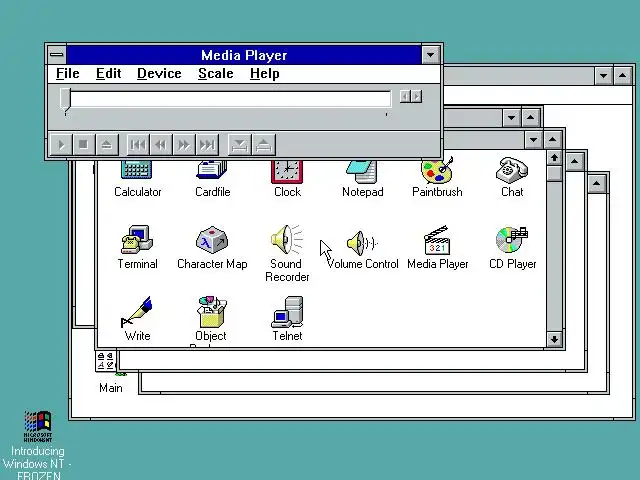This screenshot has width=640, height=480.
Task: Select the Chat telephone icon
Action: [x=512, y=171]
